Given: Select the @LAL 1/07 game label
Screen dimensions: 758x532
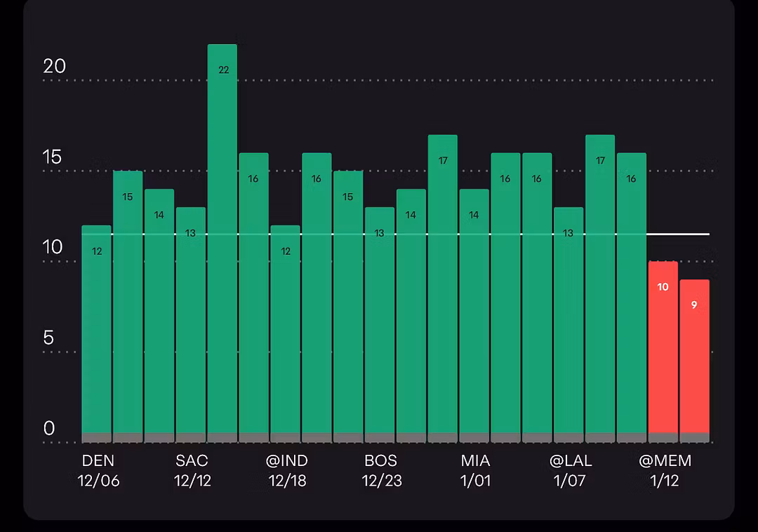Looking at the screenshot, I should [570, 471].
